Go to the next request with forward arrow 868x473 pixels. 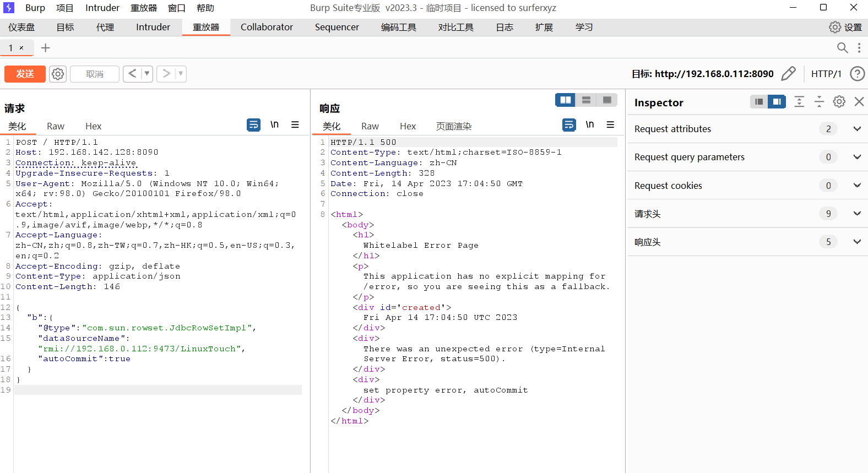[x=166, y=74]
